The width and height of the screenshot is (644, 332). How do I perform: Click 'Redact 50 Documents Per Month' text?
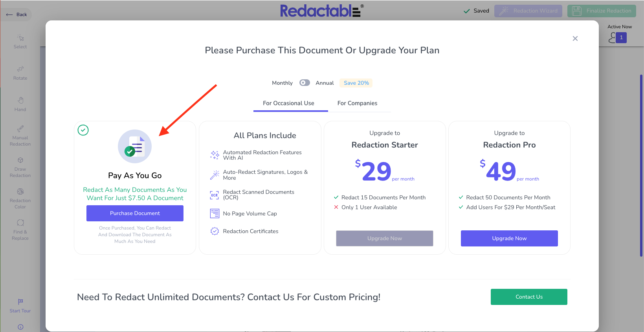(508, 197)
